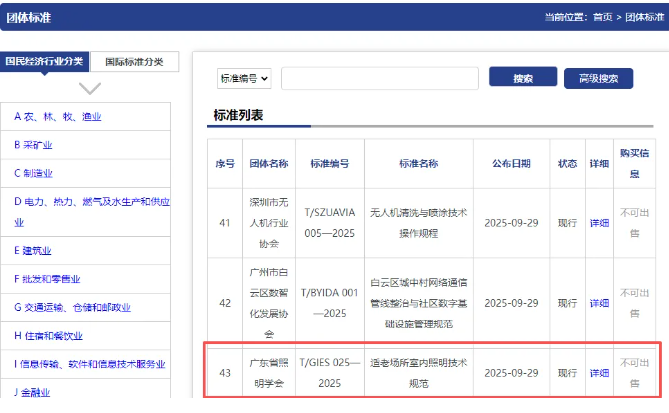The height and width of the screenshot is (413, 669).
Task: Open 详细 link for T/GIES 025—2025
Action: pyautogui.click(x=599, y=373)
